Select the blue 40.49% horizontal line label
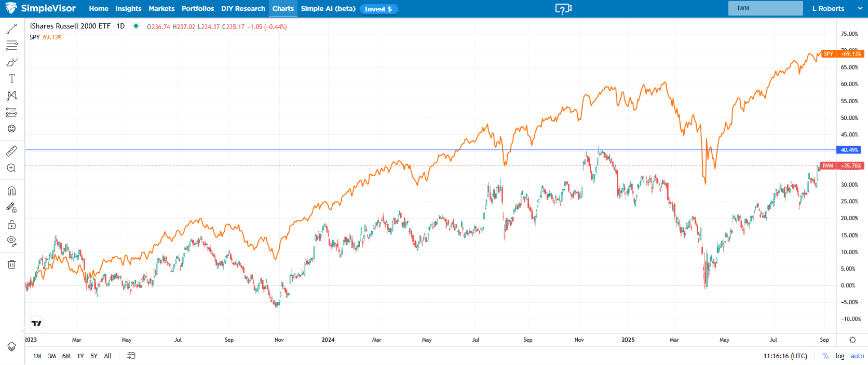 tap(849, 150)
